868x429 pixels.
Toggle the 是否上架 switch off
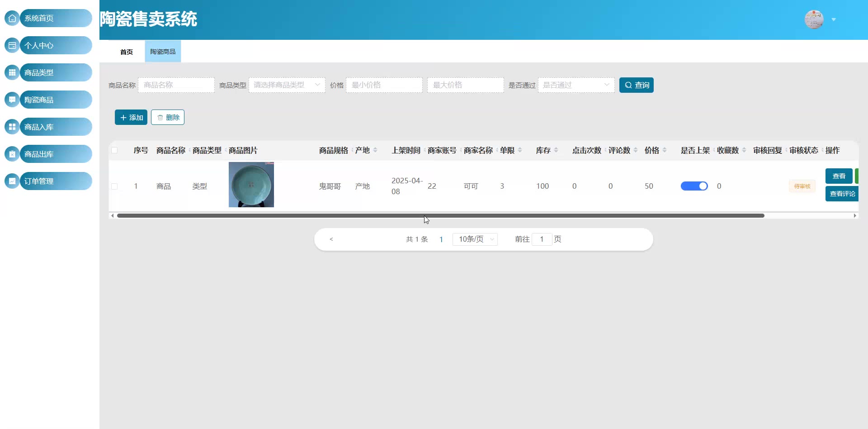click(694, 186)
